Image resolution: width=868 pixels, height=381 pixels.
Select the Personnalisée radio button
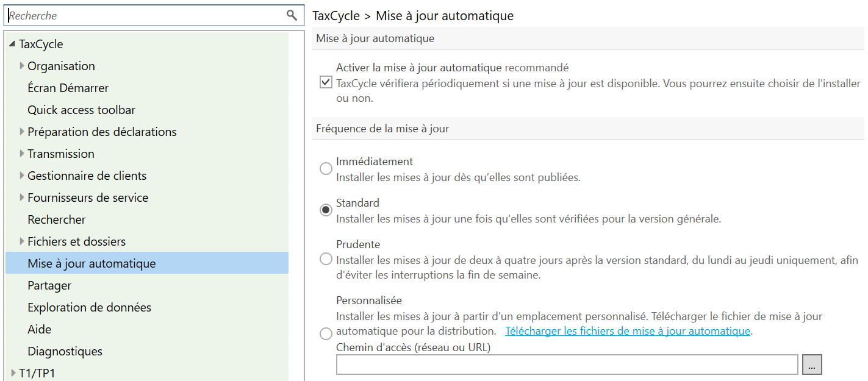(x=326, y=333)
